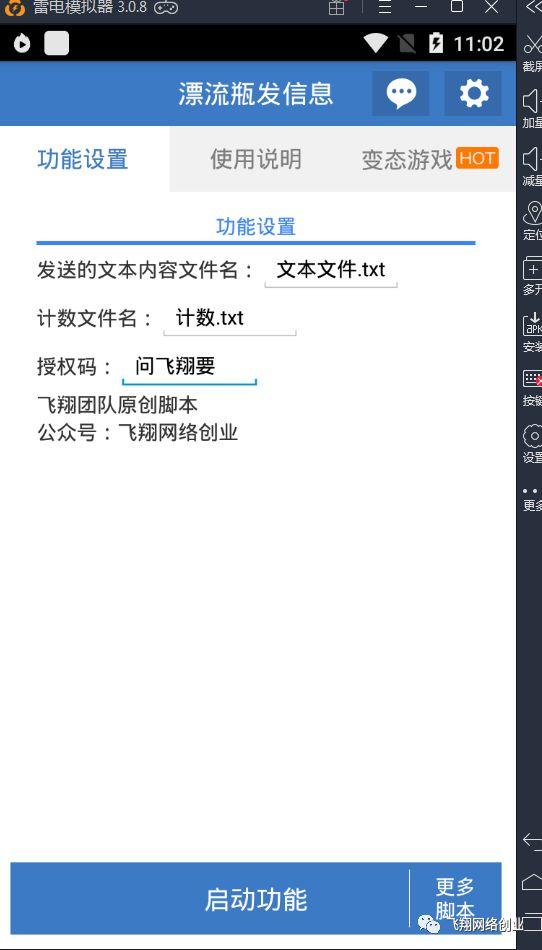
Task: Click the 更多脚本 button
Action: 455,899
